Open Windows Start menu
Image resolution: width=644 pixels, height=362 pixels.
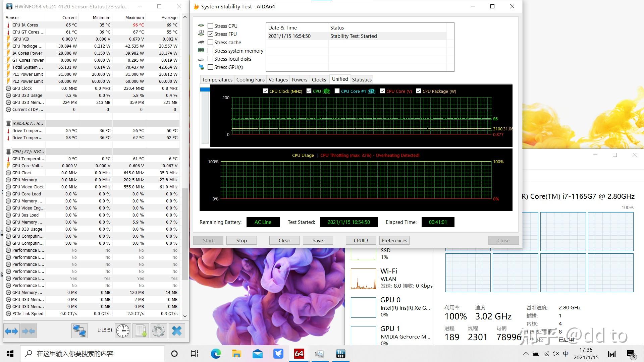point(10,354)
